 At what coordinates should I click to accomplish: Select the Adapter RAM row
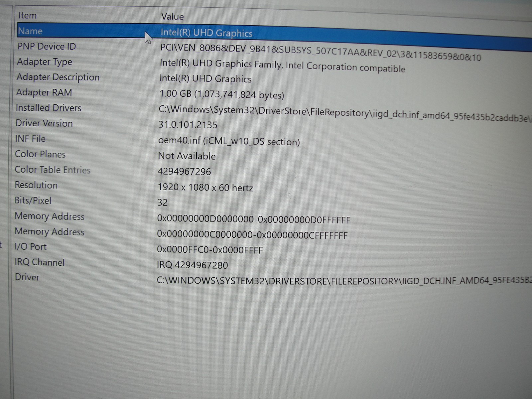click(x=44, y=92)
